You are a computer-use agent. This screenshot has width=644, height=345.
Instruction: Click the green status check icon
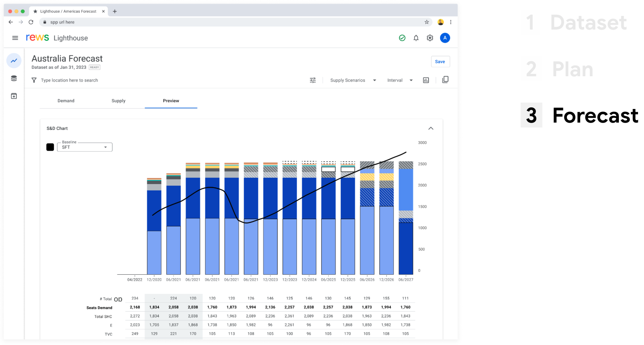click(x=402, y=38)
